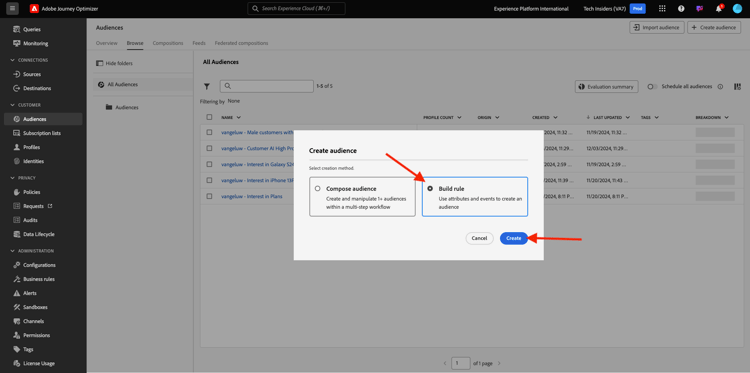
Task: Click Hide folders button
Action: pos(114,63)
